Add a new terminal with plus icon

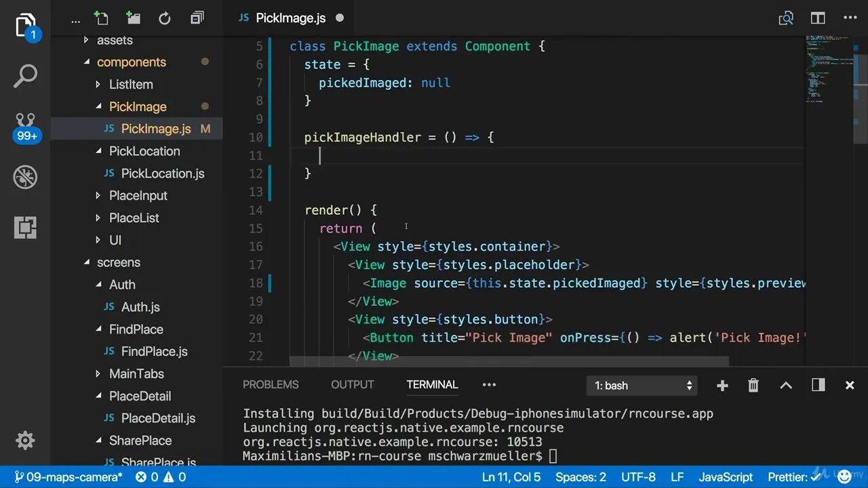(722, 386)
